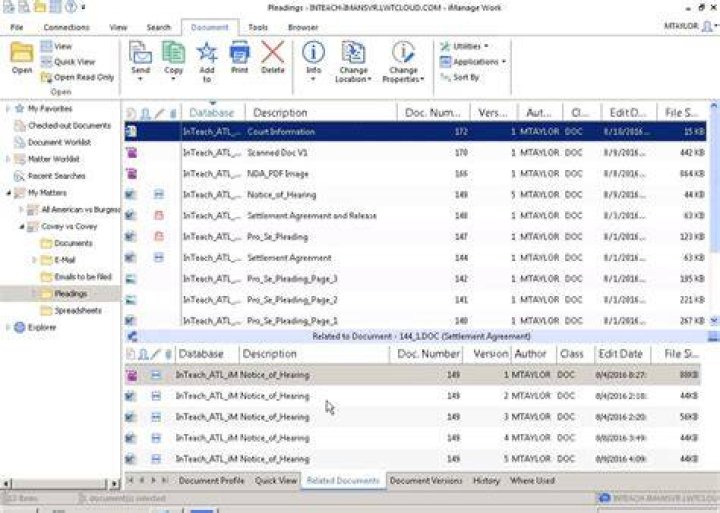Send the document via Send icon
This screenshot has height=513, width=720.
[141, 52]
